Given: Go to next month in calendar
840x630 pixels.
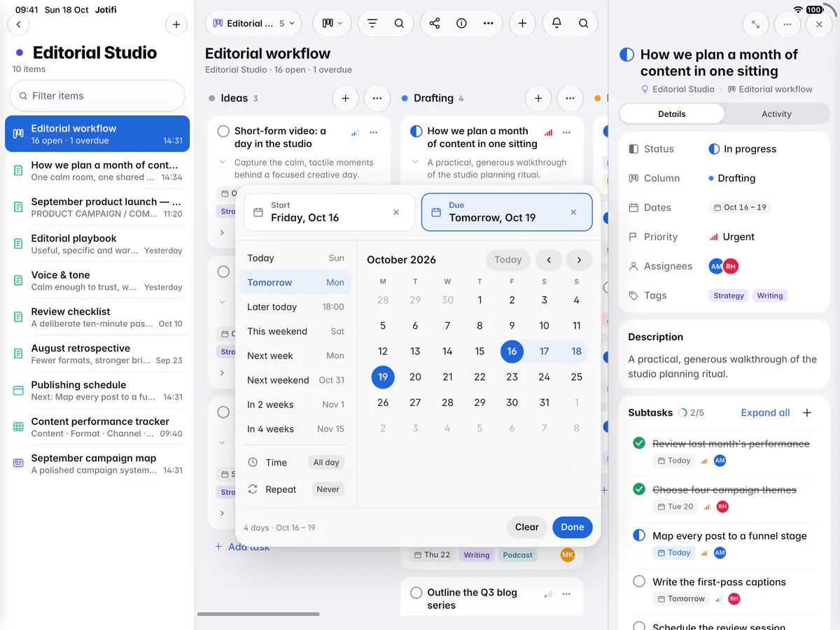Looking at the screenshot, I should click(579, 260).
